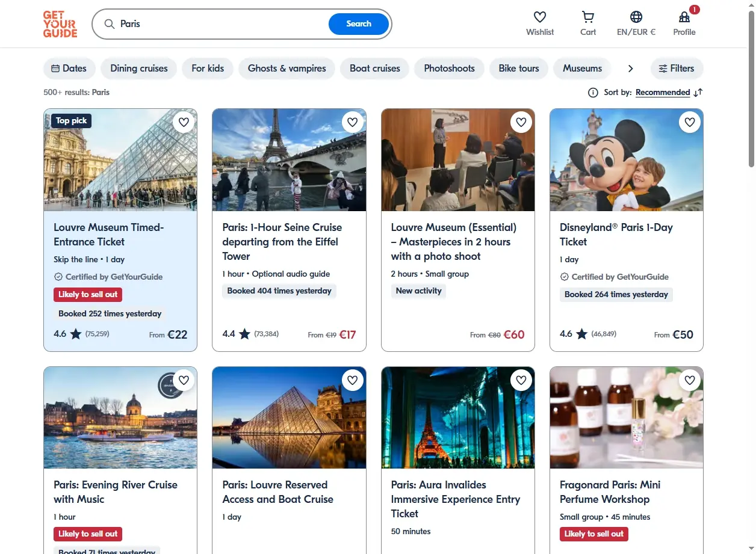This screenshot has width=756, height=554.
Task: Open Aura Invalides Immersive Experience title
Action: 456,499
